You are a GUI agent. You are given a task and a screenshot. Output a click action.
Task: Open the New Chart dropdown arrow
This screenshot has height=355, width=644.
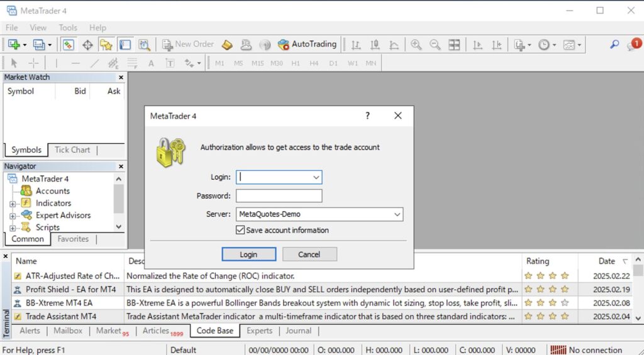(x=25, y=45)
